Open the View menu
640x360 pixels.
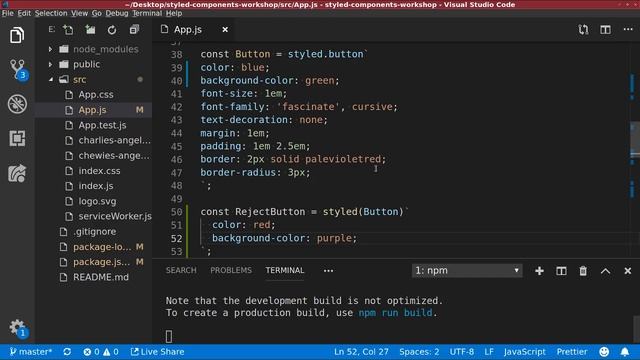pyautogui.click(x=79, y=13)
